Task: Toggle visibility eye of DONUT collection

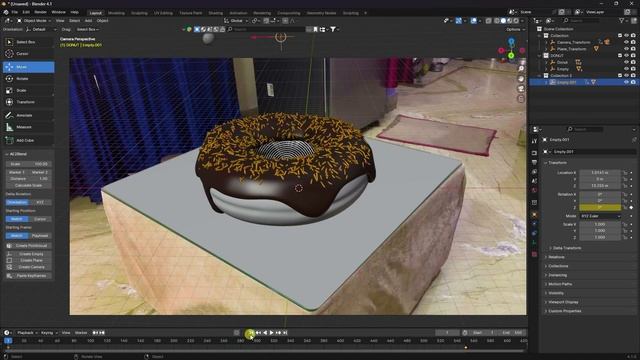Action: tap(627, 56)
